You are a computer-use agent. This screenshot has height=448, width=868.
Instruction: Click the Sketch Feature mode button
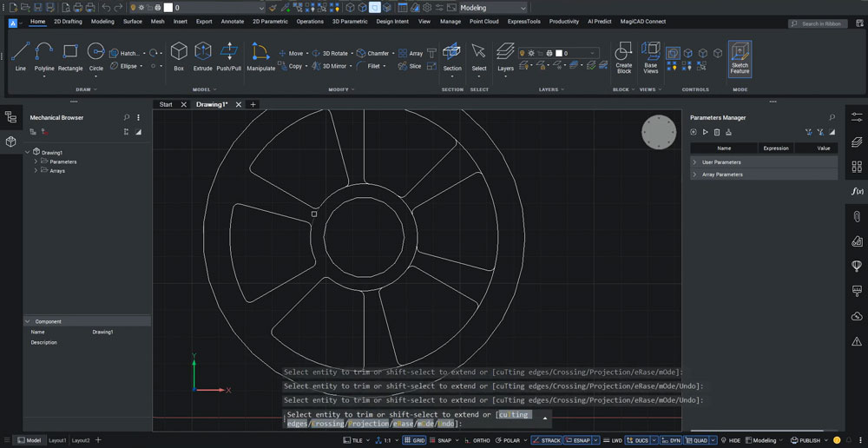[x=740, y=58]
